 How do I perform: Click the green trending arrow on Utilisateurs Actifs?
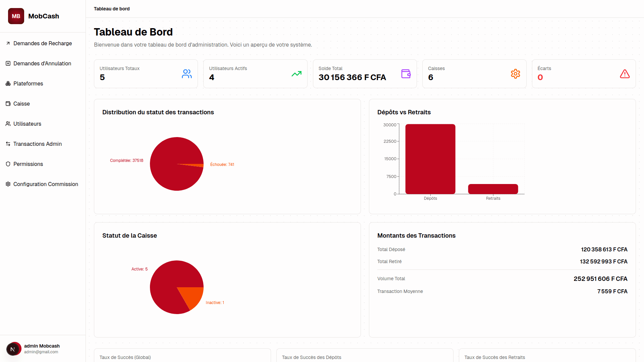click(x=297, y=74)
